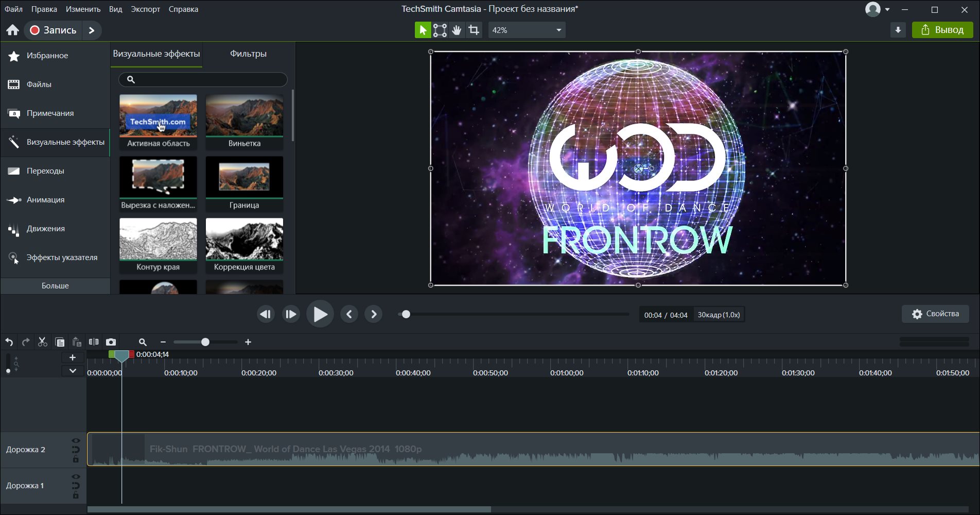
Task: Open Файлы media panel
Action: [x=55, y=84]
